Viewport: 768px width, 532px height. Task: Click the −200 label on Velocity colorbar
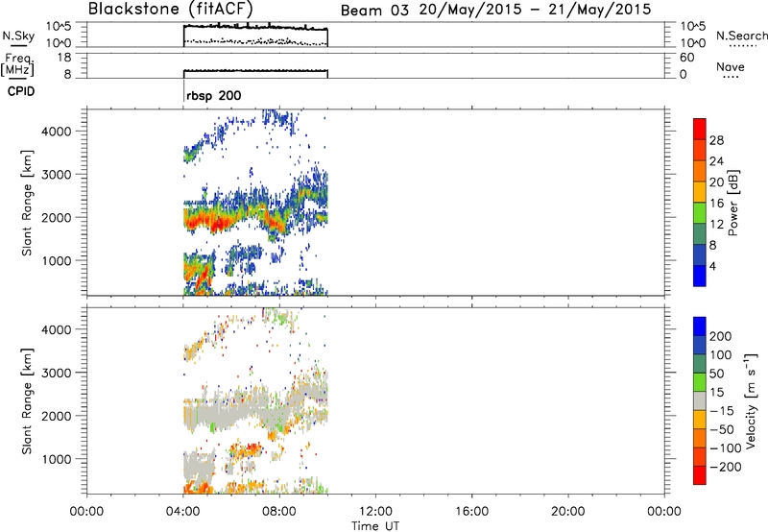pyautogui.click(x=726, y=467)
